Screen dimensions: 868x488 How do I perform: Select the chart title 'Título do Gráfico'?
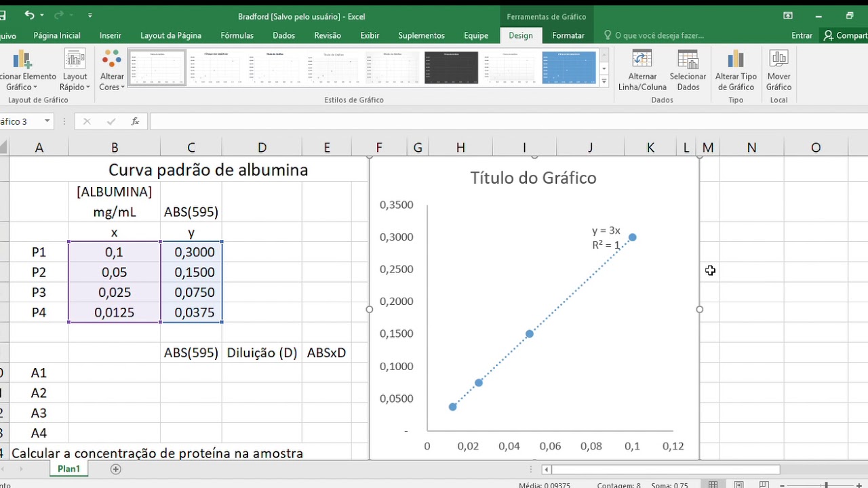tap(534, 178)
